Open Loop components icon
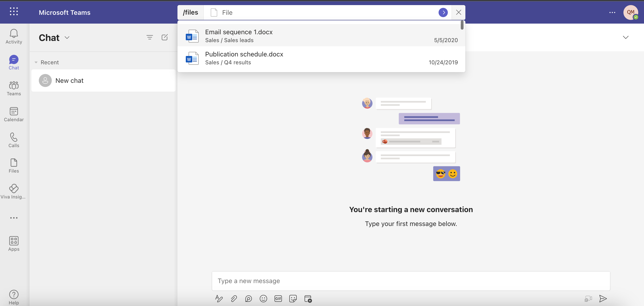644x306 pixels. pyautogui.click(x=248, y=299)
